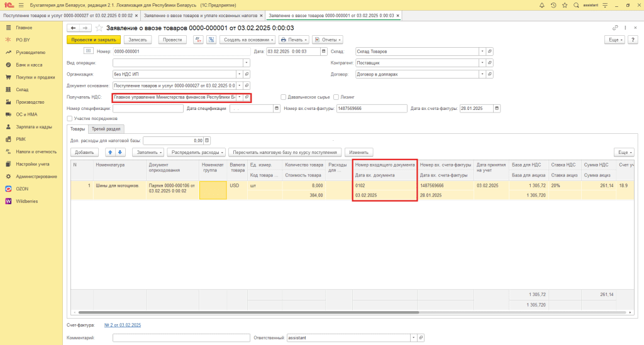
Task: Expand Документ основание dropdown arrow
Action: tap(240, 85)
